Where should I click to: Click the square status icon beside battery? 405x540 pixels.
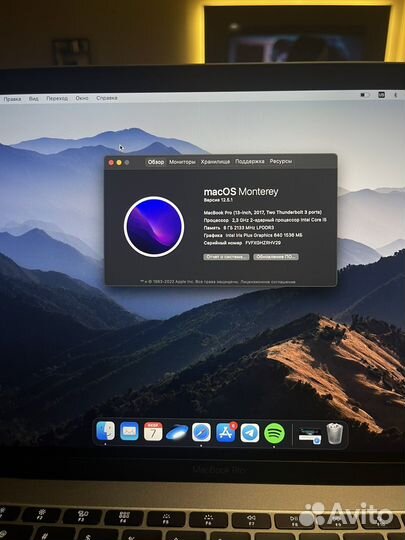pyautogui.click(x=381, y=94)
